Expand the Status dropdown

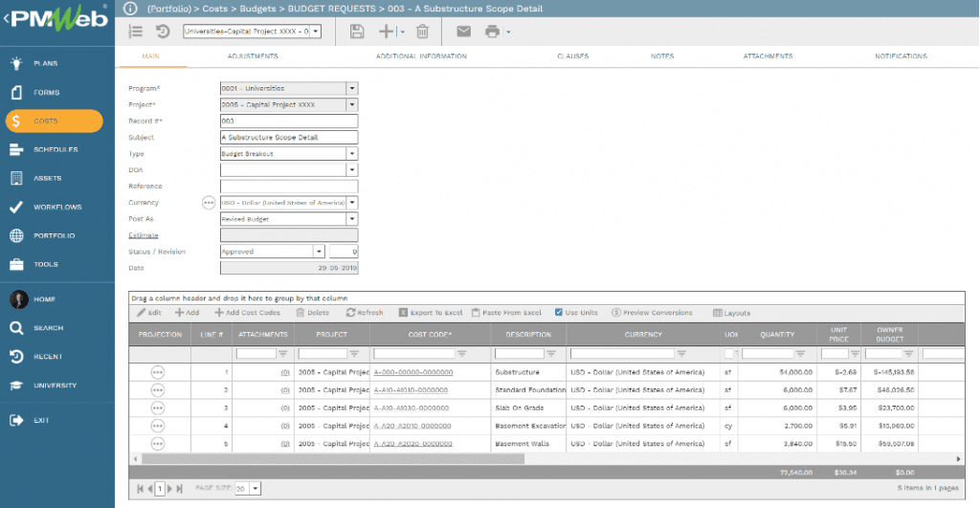[319, 252]
